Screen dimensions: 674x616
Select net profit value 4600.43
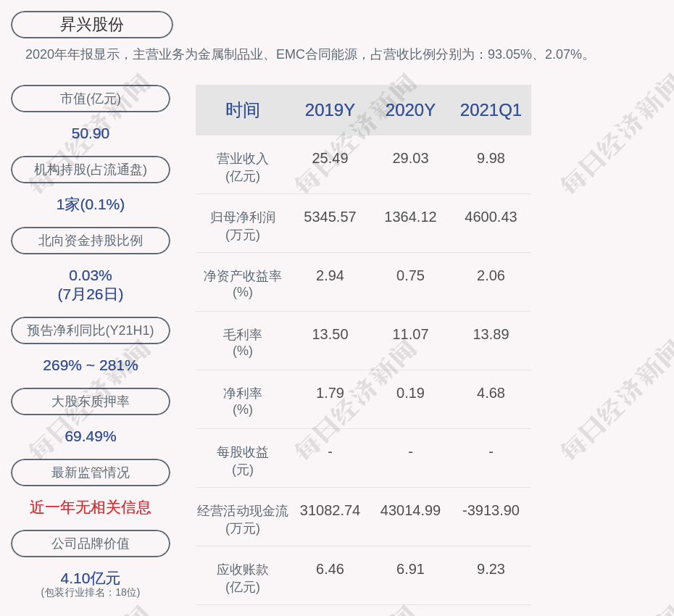491,217
